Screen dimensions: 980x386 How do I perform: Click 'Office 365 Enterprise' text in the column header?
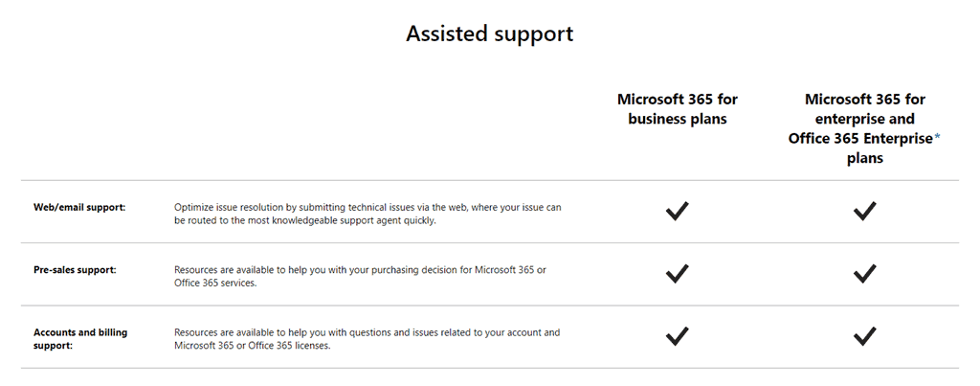click(859, 139)
